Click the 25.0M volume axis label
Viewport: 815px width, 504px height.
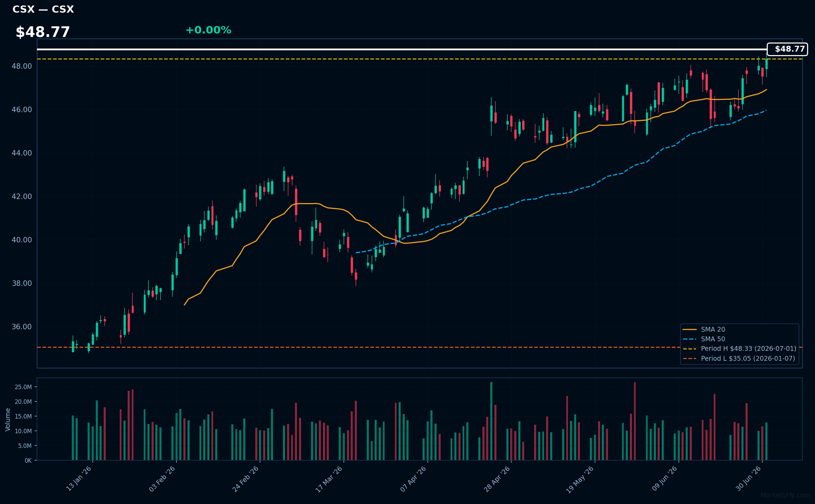[x=23, y=387]
